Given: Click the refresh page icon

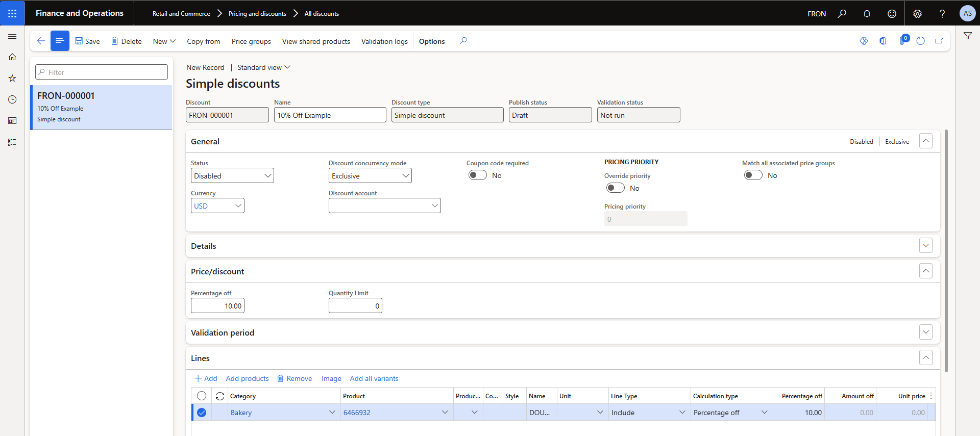Looking at the screenshot, I should [920, 41].
